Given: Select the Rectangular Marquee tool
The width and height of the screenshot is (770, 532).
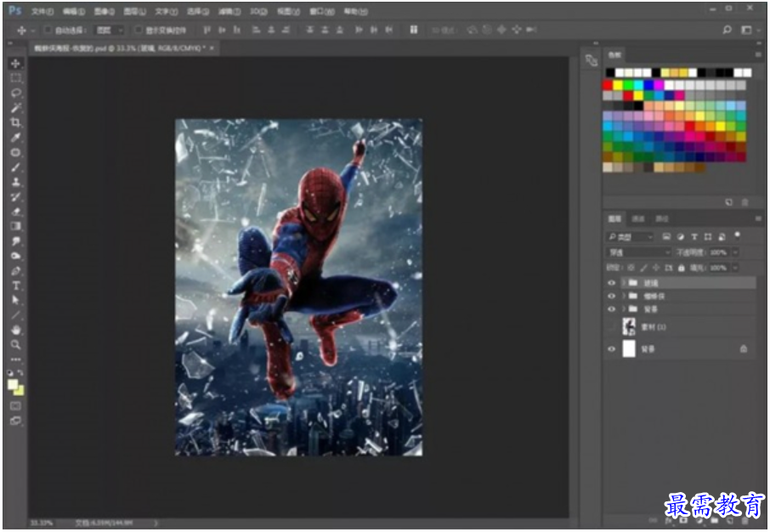Looking at the screenshot, I should click(15, 78).
